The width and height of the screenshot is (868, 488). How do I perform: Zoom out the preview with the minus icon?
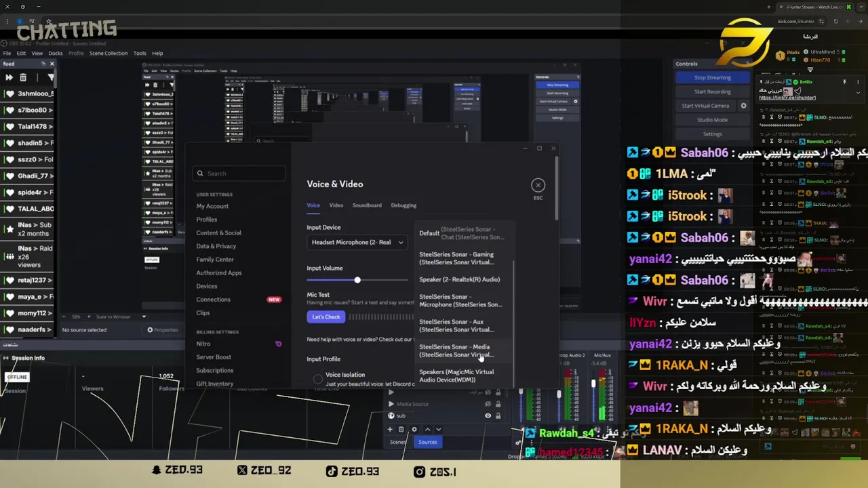[x=64, y=317]
